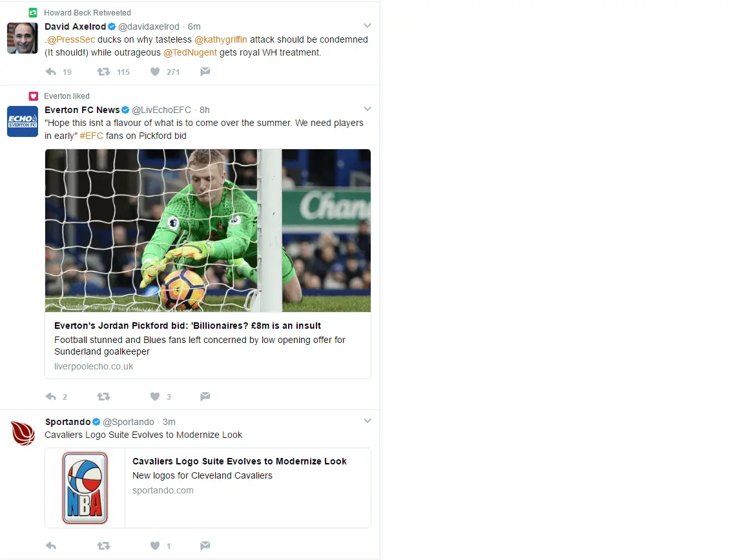Reply to David Axelrod's tweet
This screenshot has width=744, height=560.
51,72
